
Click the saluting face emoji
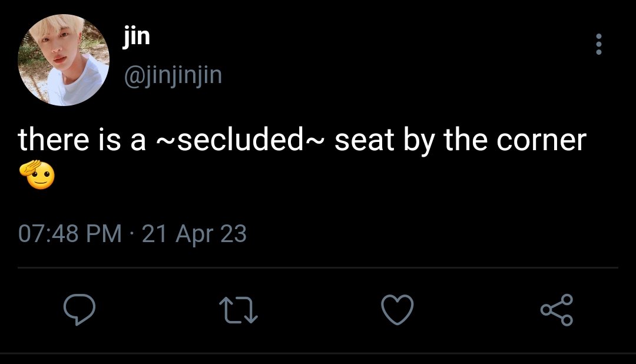37,174
